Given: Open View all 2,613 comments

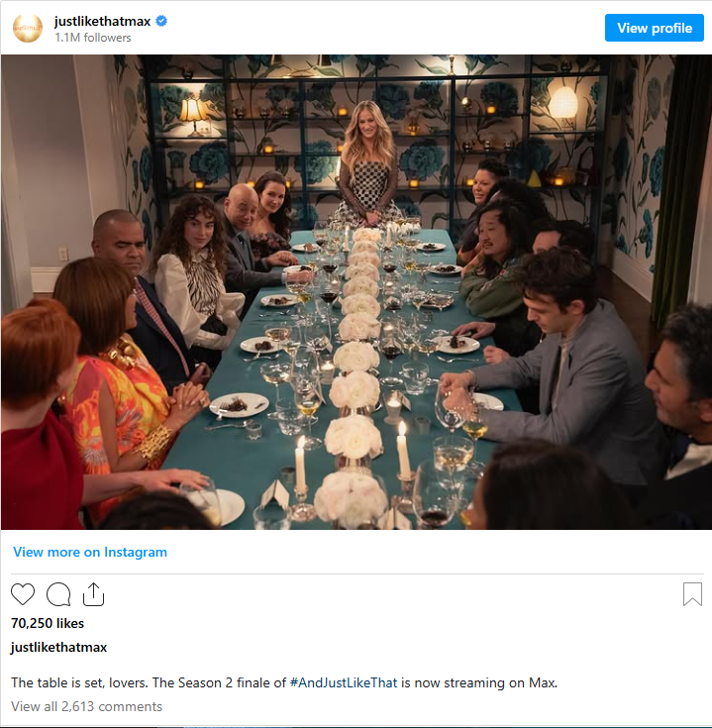Looking at the screenshot, I should pos(87,706).
